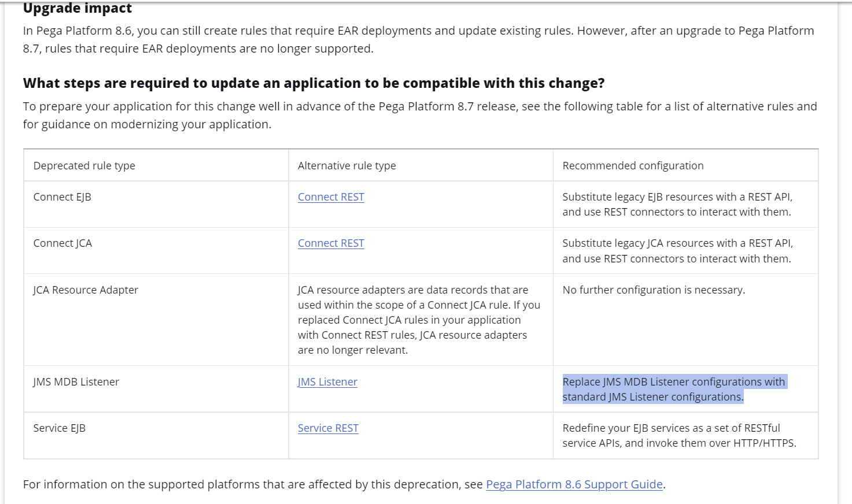The width and height of the screenshot is (852, 504).
Task: Click 'No further configuration is necessary.' text
Action: point(654,290)
